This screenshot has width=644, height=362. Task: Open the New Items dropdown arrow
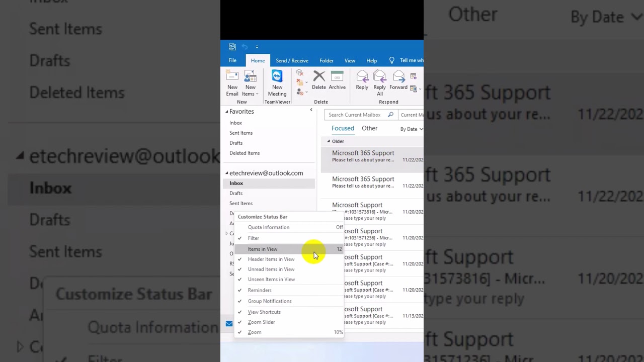coord(257,94)
